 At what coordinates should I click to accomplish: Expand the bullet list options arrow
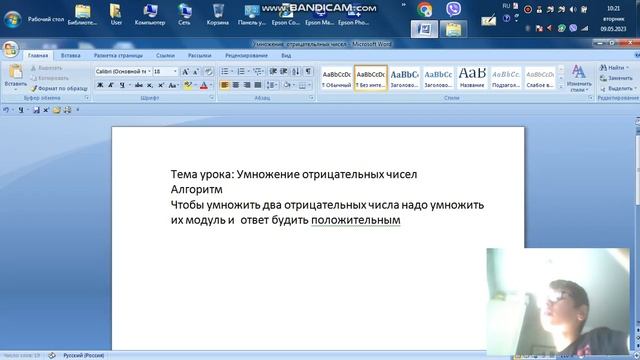(232, 72)
